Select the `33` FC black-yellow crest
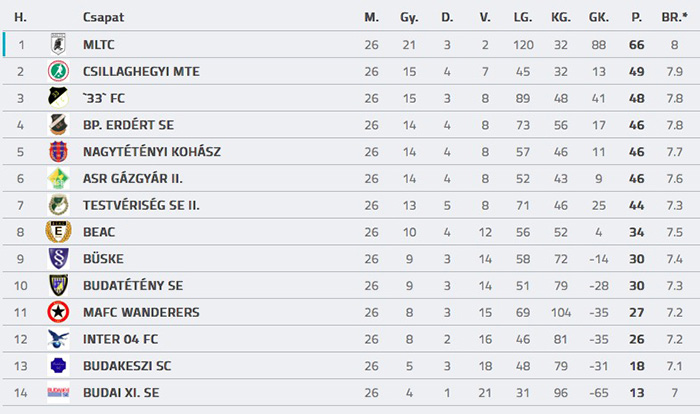This screenshot has height=414, width=700. coord(58,98)
